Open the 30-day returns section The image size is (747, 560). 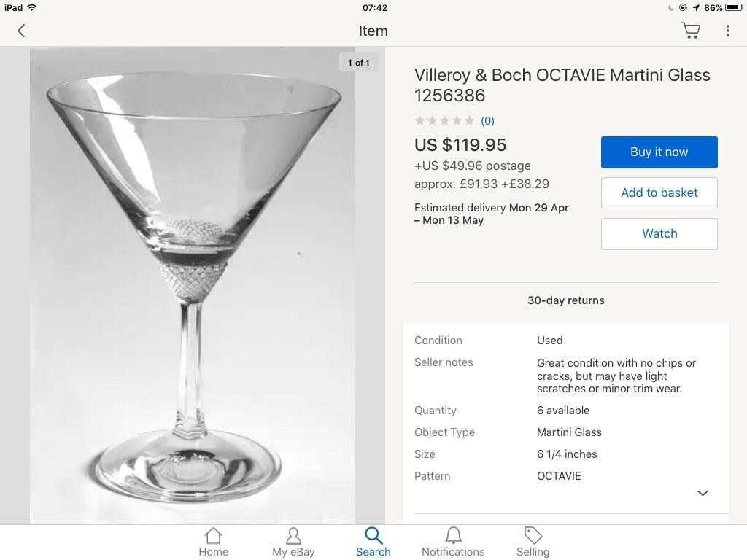(x=566, y=300)
